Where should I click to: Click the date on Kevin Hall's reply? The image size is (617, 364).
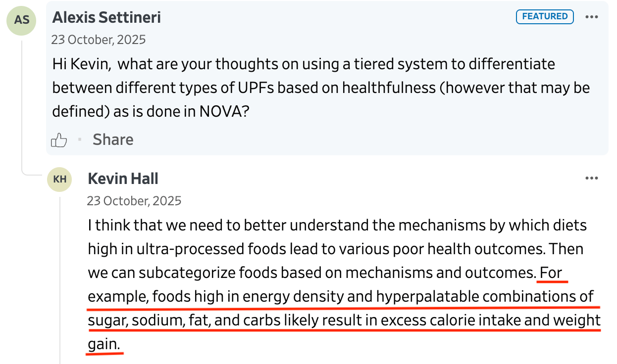[134, 201]
